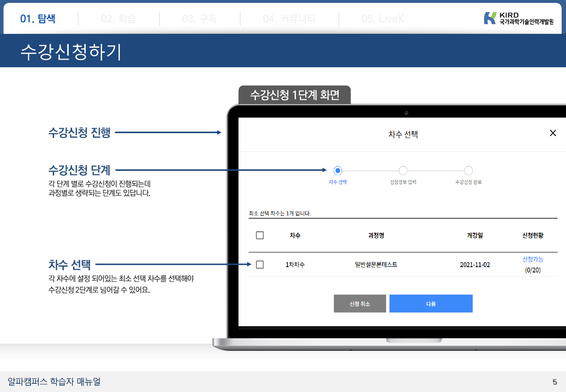Viewport: 566px width, 392px height.
Task: Click the KIRD logo icon
Action: tap(490, 18)
